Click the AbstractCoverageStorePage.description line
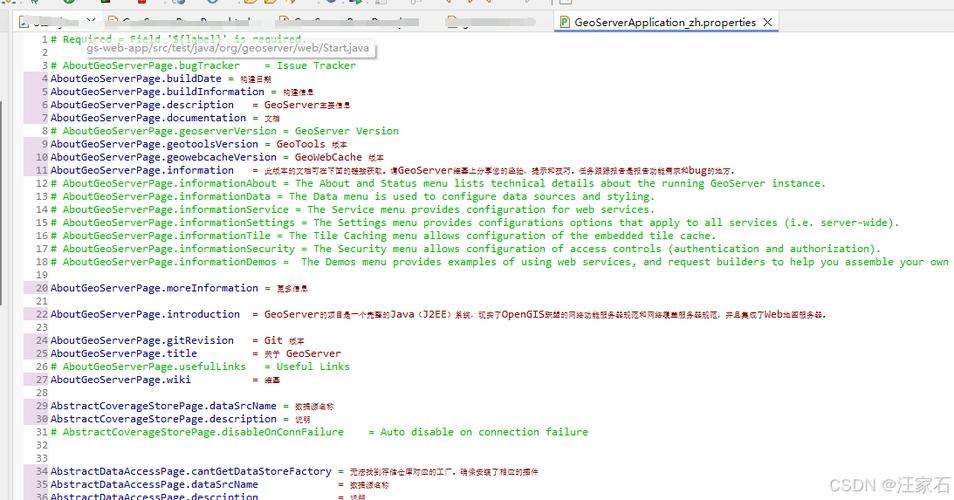954x500 pixels. pyautogui.click(x=180, y=419)
